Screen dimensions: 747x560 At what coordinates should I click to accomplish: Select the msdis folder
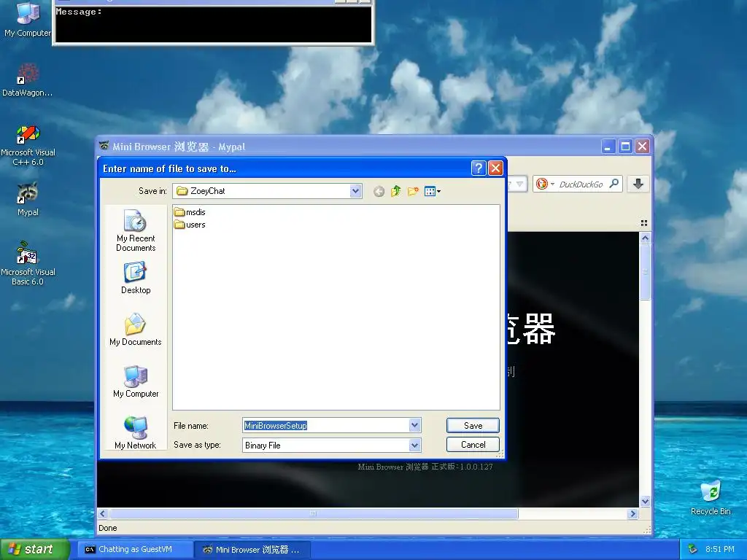click(x=190, y=212)
